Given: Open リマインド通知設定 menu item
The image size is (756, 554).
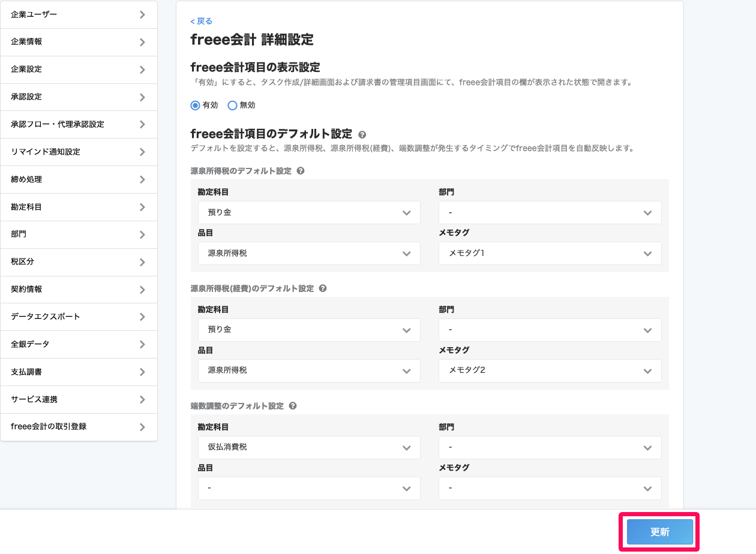Looking at the screenshot, I should click(x=79, y=152).
